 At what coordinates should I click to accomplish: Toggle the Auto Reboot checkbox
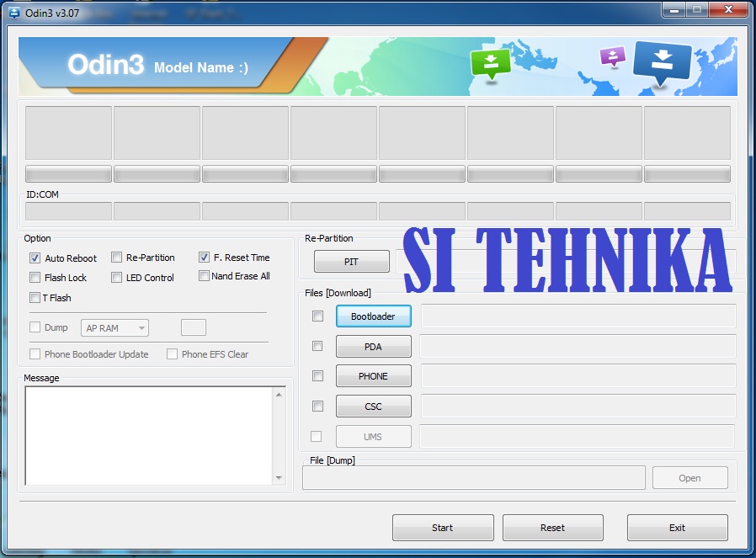pos(35,258)
